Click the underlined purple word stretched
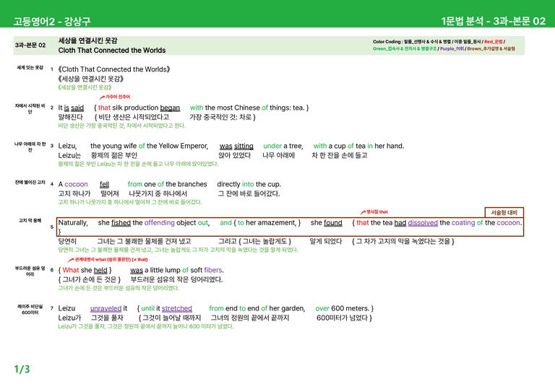 point(177,308)
